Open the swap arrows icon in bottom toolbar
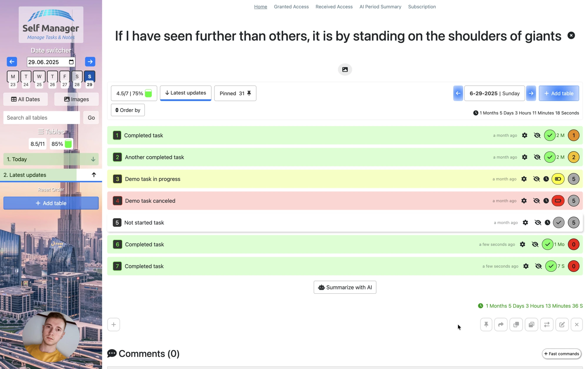 point(547,324)
